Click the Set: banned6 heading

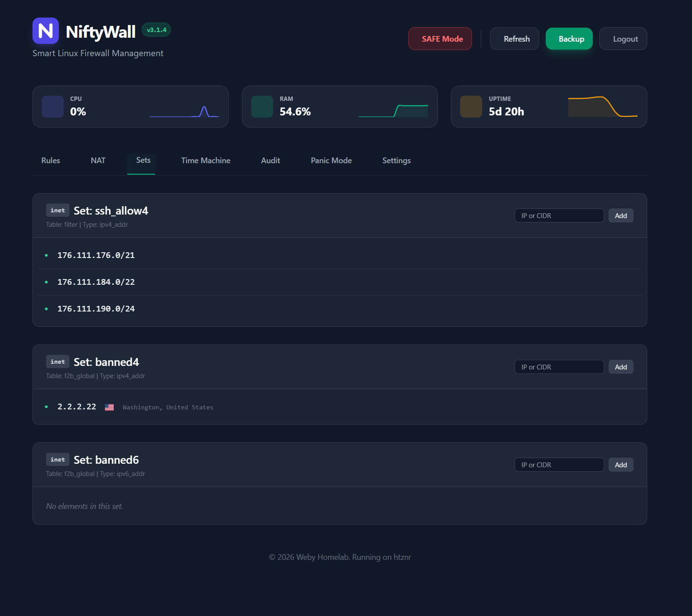pyautogui.click(x=106, y=460)
